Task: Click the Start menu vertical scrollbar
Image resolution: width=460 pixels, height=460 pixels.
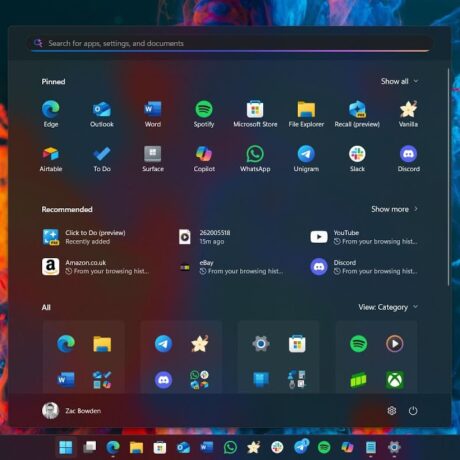Action: pos(449,177)
